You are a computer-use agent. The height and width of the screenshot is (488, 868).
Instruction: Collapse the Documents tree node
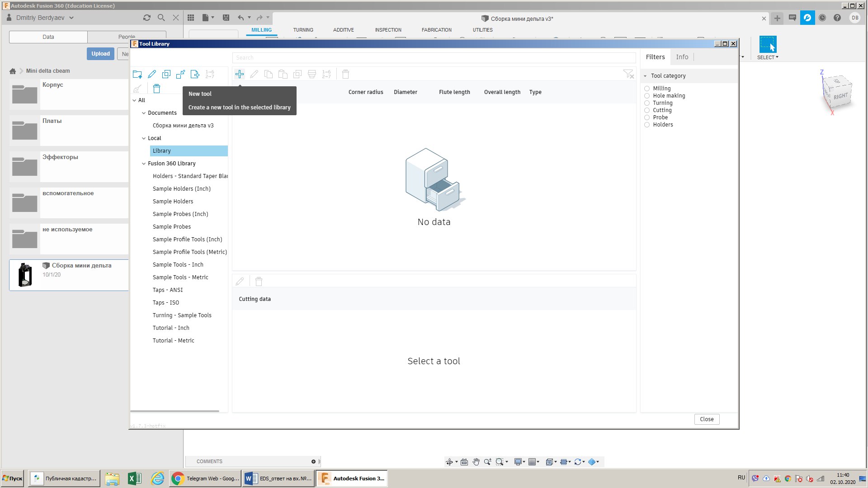point(144,113)
